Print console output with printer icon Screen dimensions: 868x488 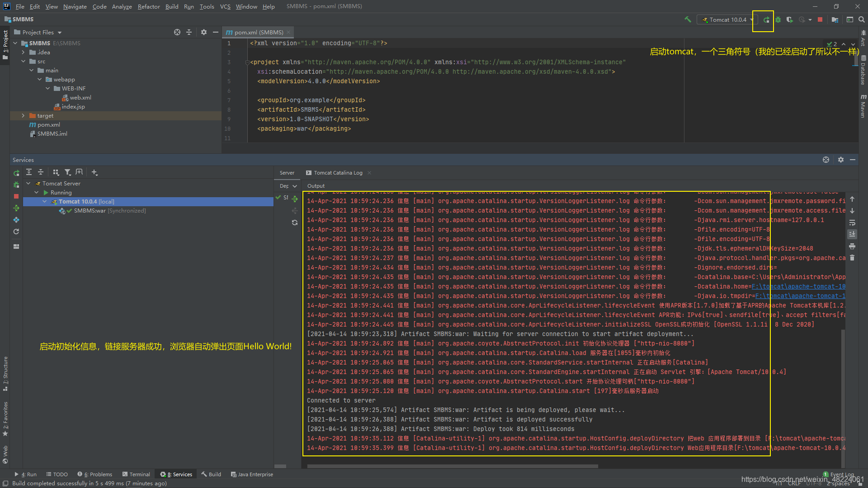coord(852,246)
